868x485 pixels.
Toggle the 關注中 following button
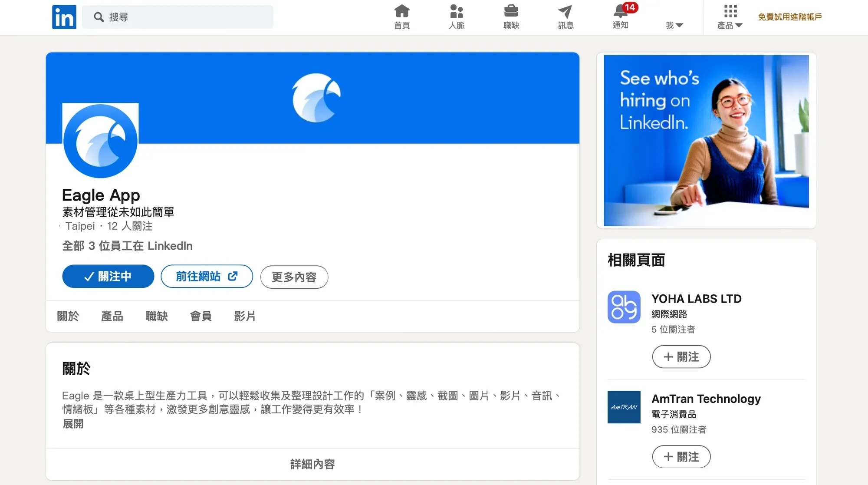click(x=108, y=277)
